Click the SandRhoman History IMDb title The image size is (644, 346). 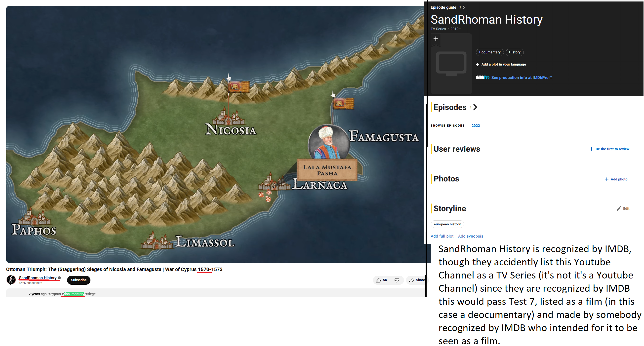(486, 20)
